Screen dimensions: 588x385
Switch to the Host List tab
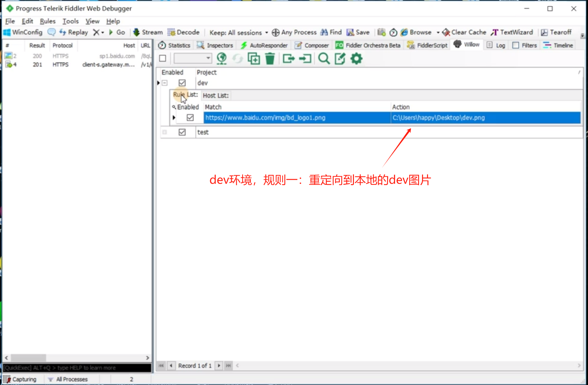pos(216,95)
